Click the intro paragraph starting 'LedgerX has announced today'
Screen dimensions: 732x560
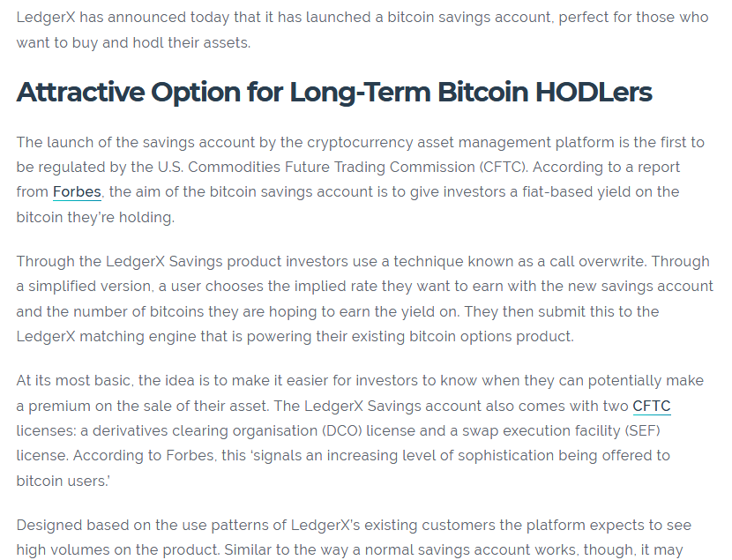(362, 30)
